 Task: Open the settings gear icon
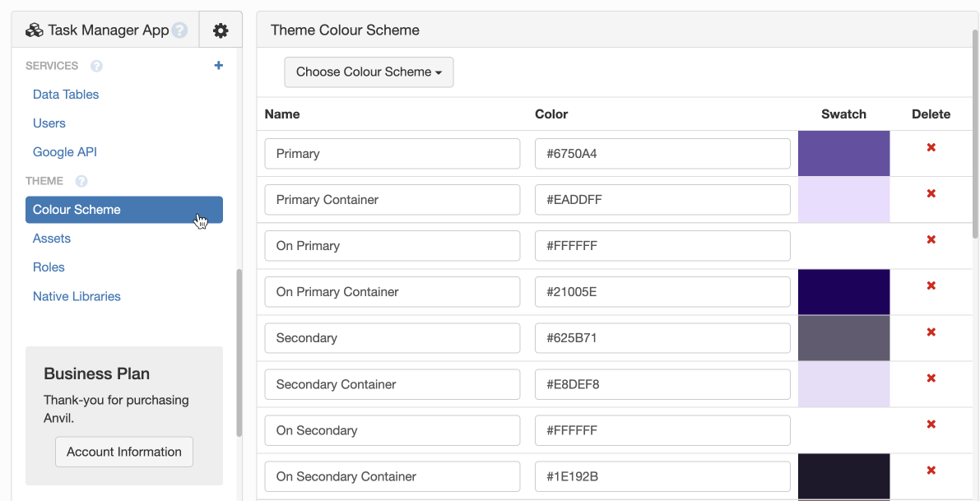point(220,29)
